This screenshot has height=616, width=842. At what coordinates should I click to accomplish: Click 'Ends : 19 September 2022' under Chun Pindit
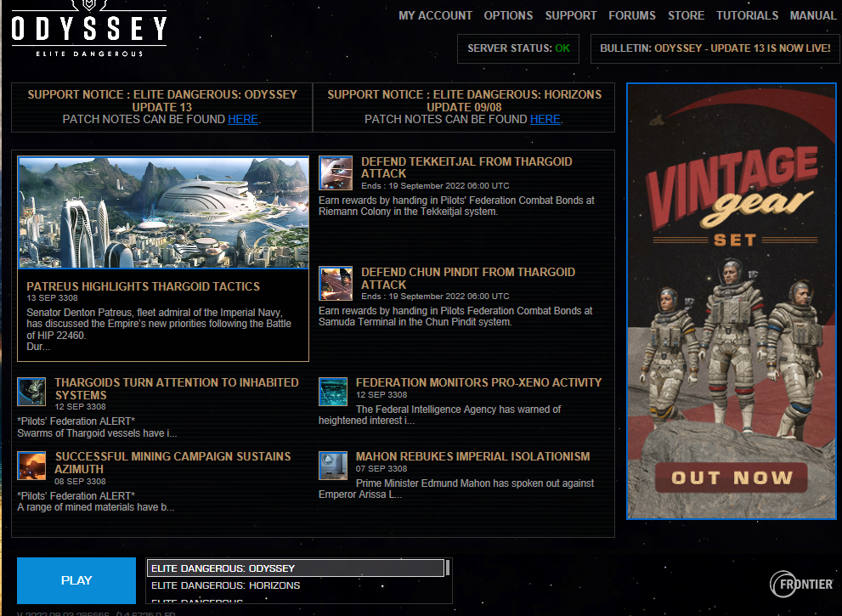436,297
